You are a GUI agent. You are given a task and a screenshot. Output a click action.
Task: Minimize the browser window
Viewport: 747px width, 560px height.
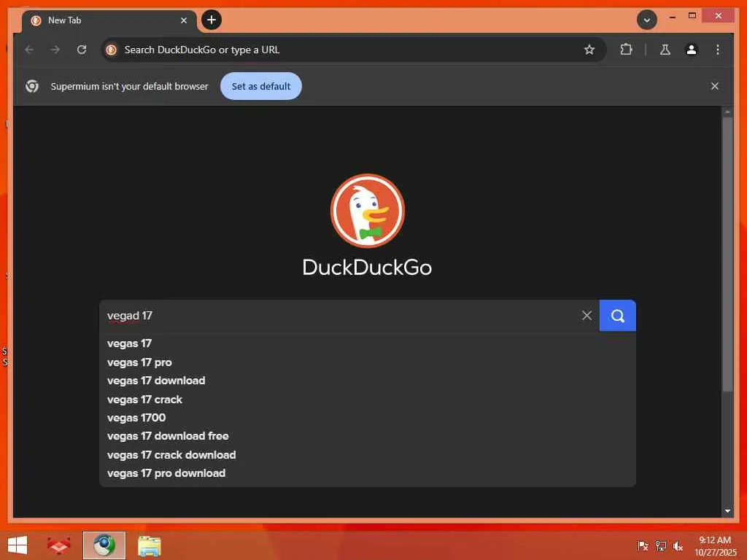(x=672, y=17)
